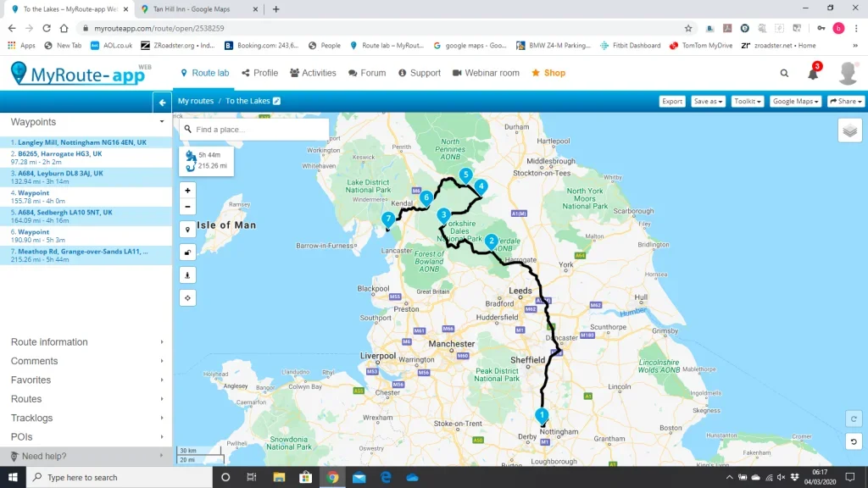Image resolution: width=868 pixels, height=488 pixels.
Task: Open the map layers icon
Action: point(849,131)
